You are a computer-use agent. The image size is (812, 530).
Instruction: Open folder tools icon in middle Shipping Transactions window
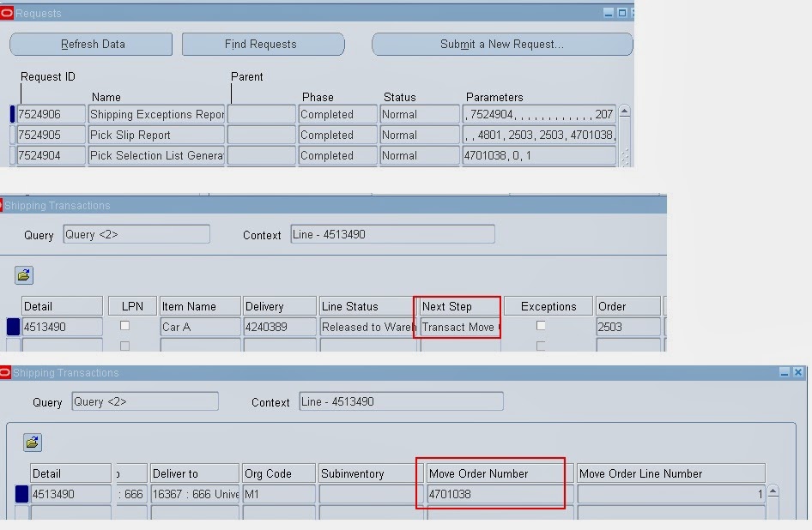click(24, 275)
